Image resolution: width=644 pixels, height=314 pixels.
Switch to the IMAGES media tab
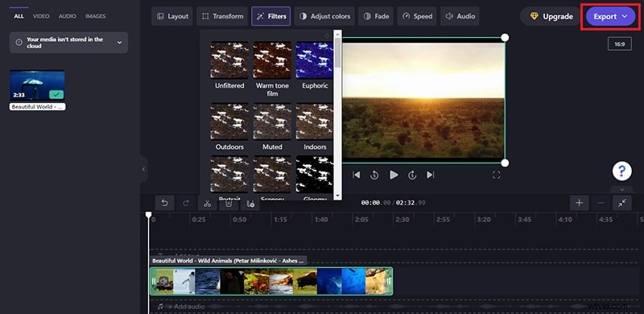pyautogui.click(x=95, y=16)
